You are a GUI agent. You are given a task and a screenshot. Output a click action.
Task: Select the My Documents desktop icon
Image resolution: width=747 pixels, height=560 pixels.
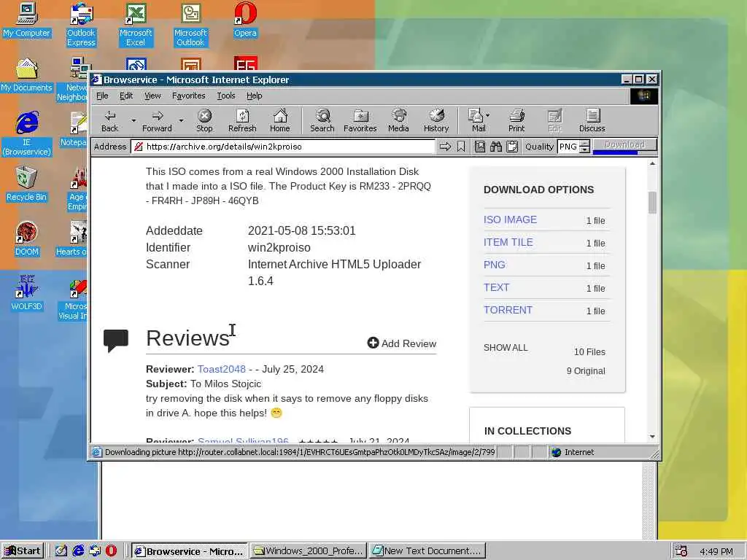pyautogui.click(x=27, y=75)
